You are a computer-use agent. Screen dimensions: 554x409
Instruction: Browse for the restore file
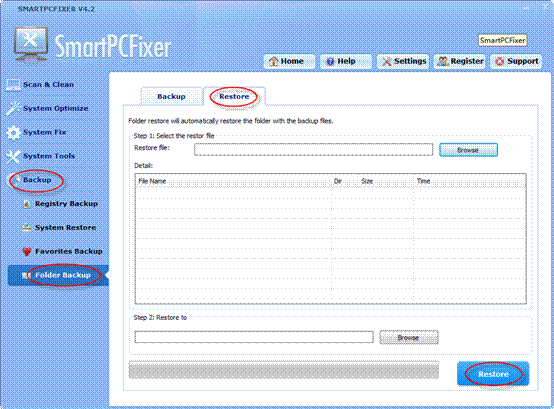468,150
